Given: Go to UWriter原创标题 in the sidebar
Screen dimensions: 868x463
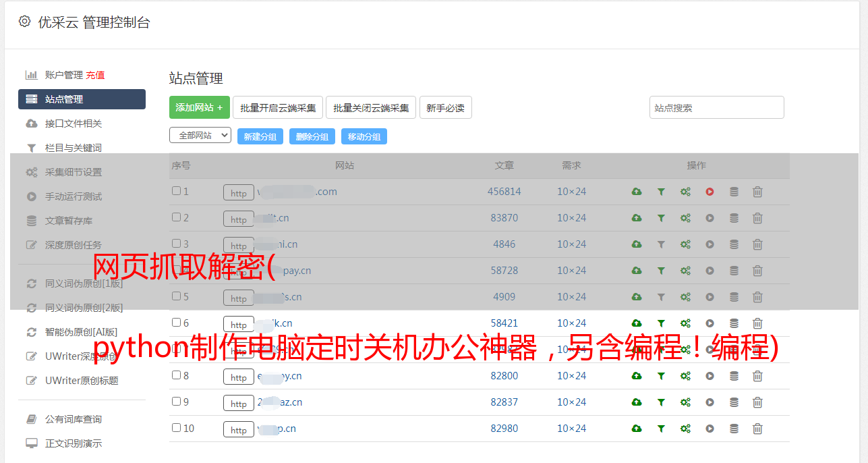Looking at the screenshot, I should pyautogui.click(x=81, y=381).
